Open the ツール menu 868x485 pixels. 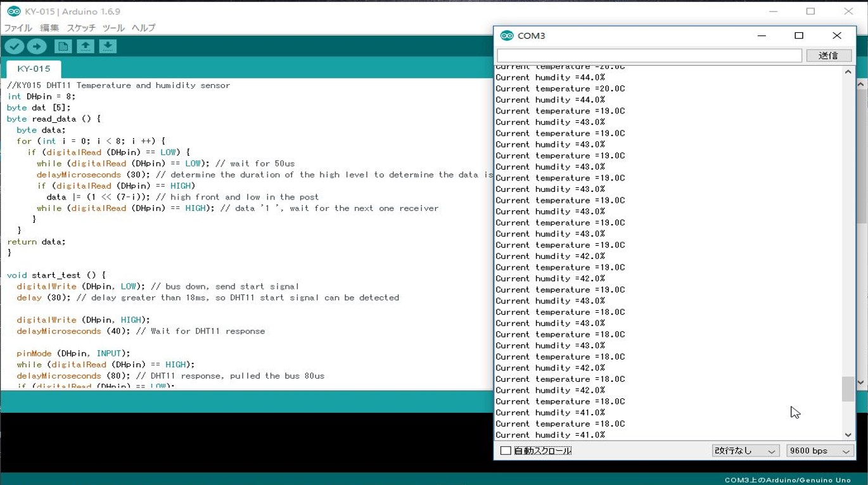pyautogui.click(x=113, y=28)
